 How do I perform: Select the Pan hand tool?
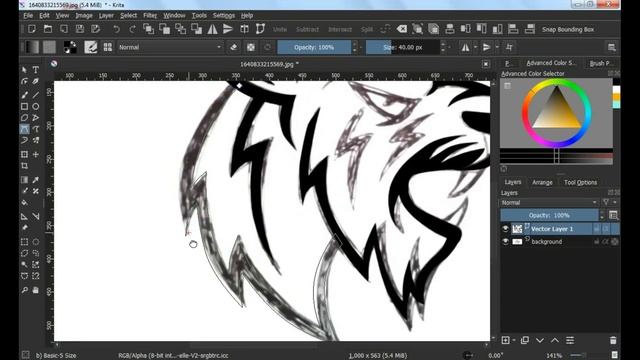click(x=36, y=290)
